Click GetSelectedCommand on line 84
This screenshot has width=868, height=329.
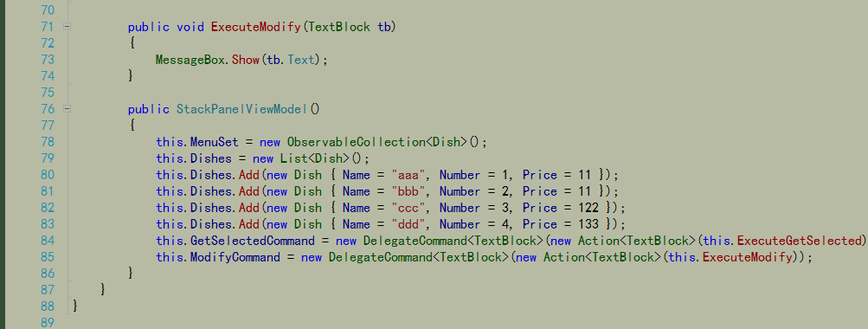253,241
